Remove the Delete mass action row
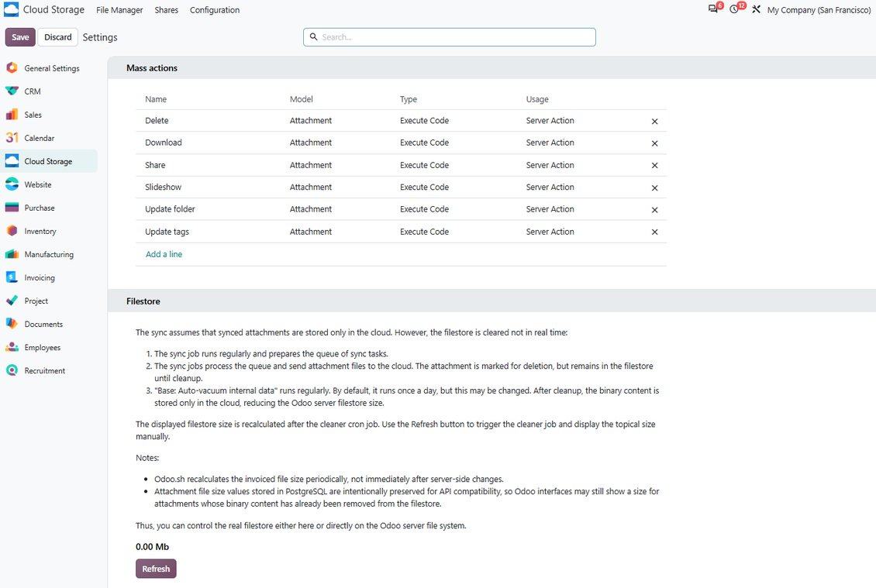 pos(655,121)
